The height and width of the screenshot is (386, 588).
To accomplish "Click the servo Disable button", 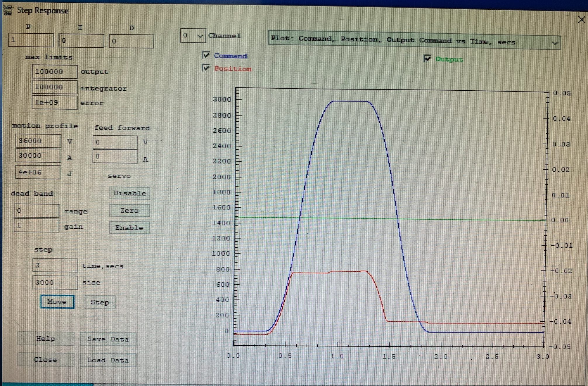I will click(129, 193).
